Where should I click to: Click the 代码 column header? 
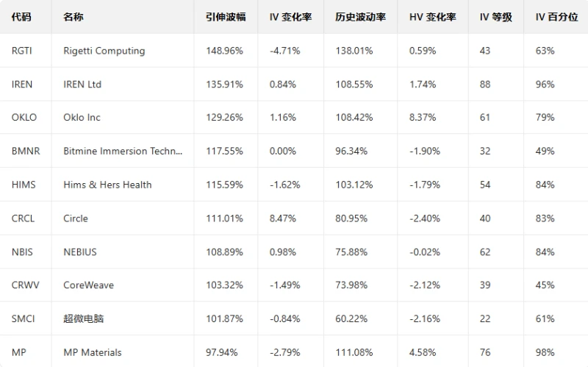pyautogui.click(x=21, y=17)
